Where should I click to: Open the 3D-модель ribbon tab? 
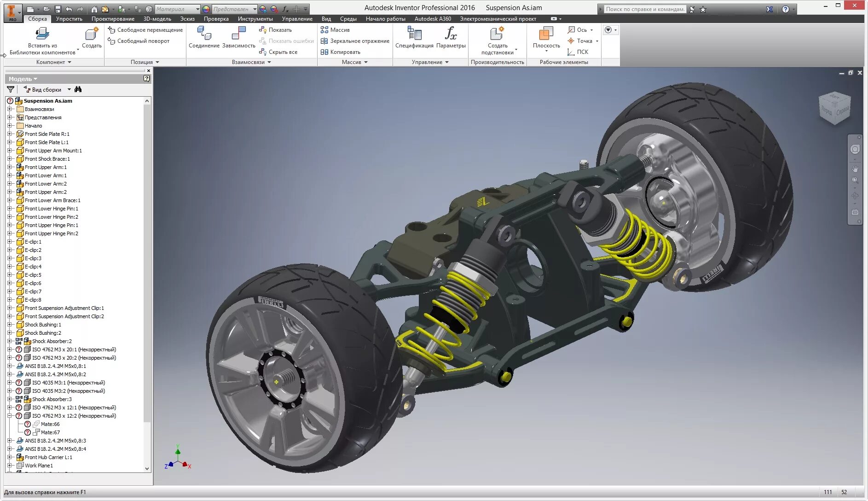point(157,19)
